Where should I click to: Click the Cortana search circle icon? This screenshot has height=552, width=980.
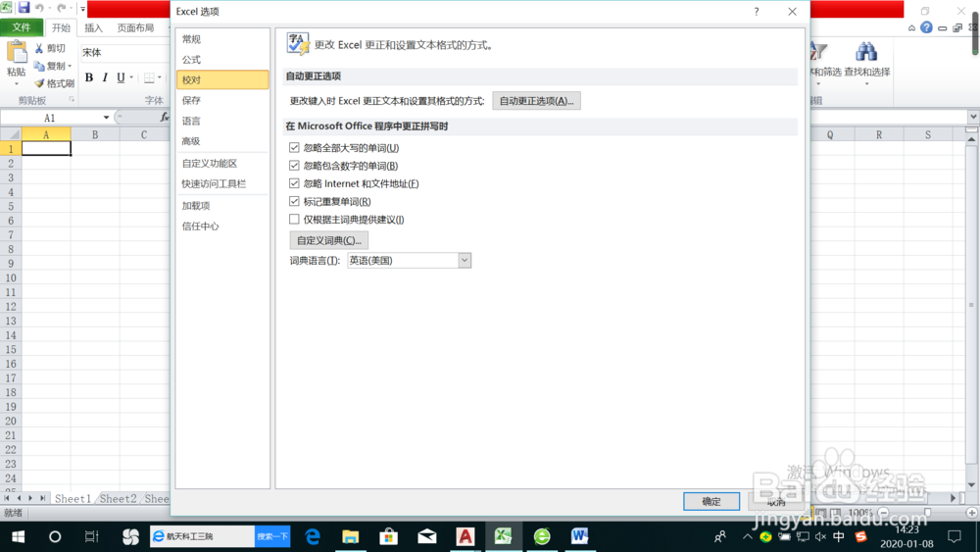point(55,536)
